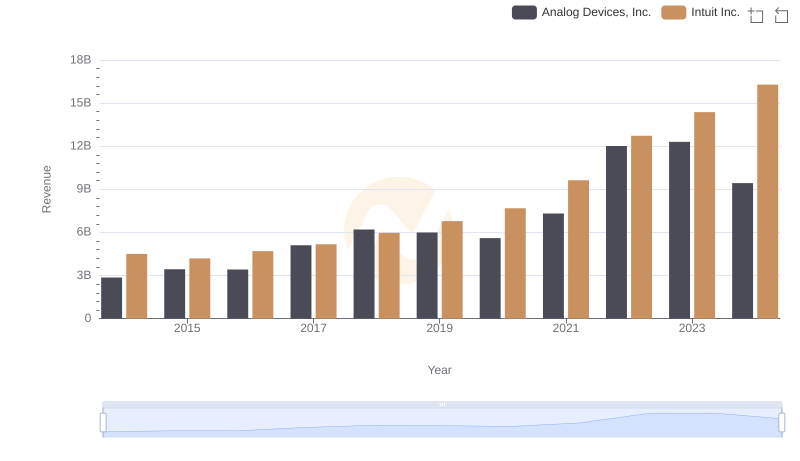
Task: Click the Year axis title
Action: [x=439, y=370]
